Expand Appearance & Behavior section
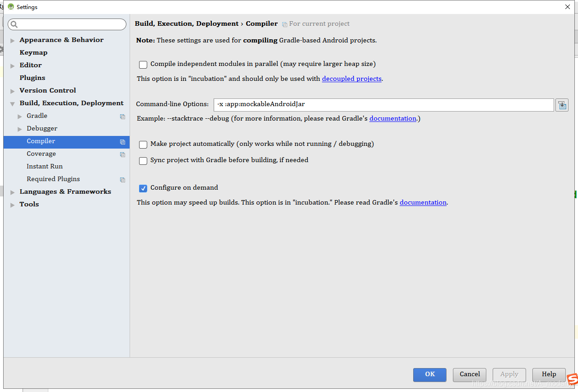 pos(13,41)
